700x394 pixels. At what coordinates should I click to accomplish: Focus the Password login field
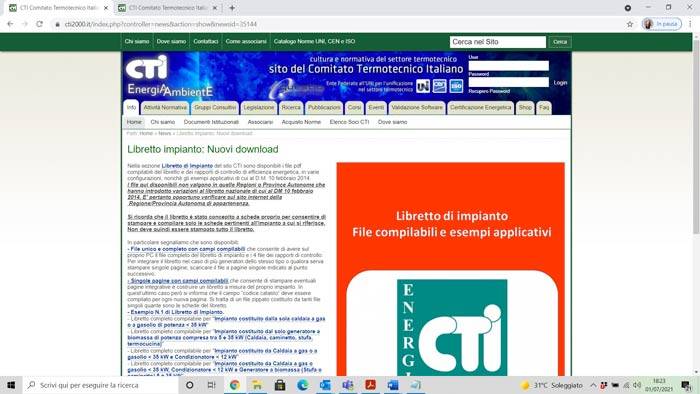tap(508, 82)
